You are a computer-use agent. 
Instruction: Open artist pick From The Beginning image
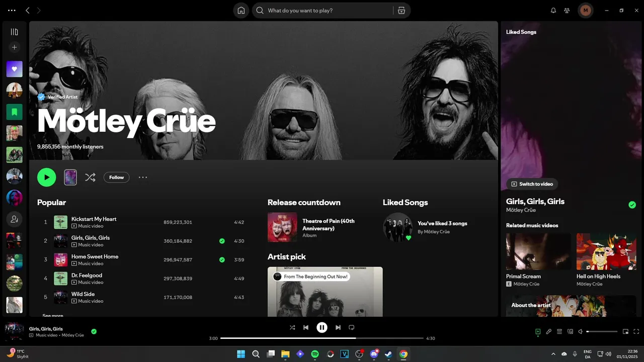pyautogui.click(x=325, y=292)
